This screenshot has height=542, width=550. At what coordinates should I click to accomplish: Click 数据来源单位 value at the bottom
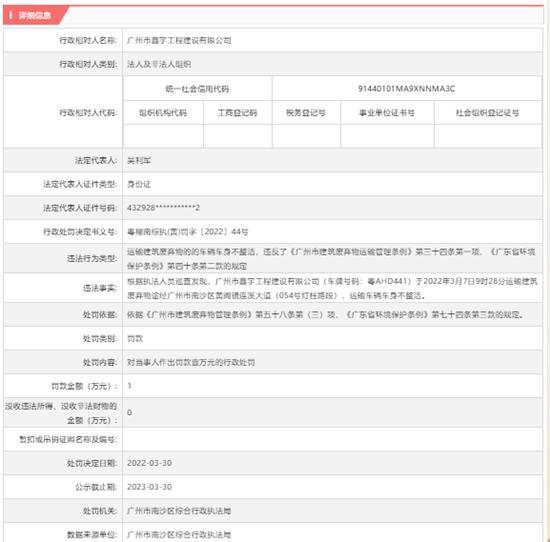pos(179,535)
